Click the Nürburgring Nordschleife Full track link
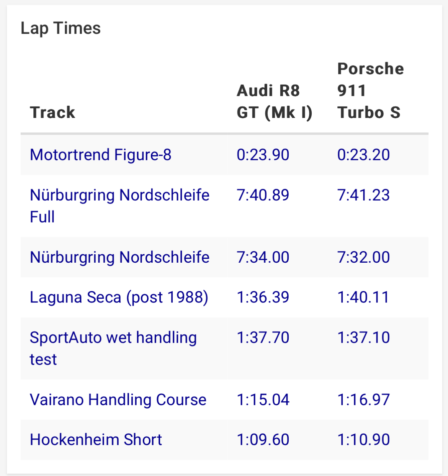 point(119,195)
